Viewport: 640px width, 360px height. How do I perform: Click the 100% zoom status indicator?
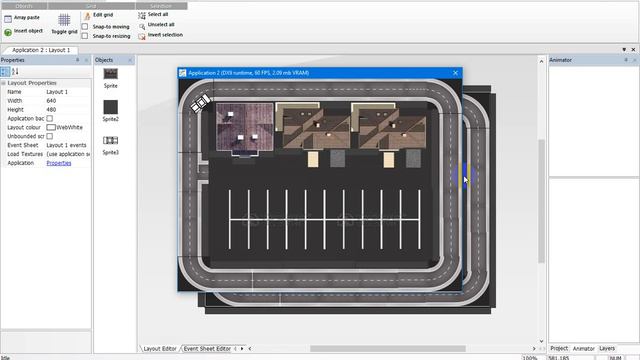[x=530, y=358]
